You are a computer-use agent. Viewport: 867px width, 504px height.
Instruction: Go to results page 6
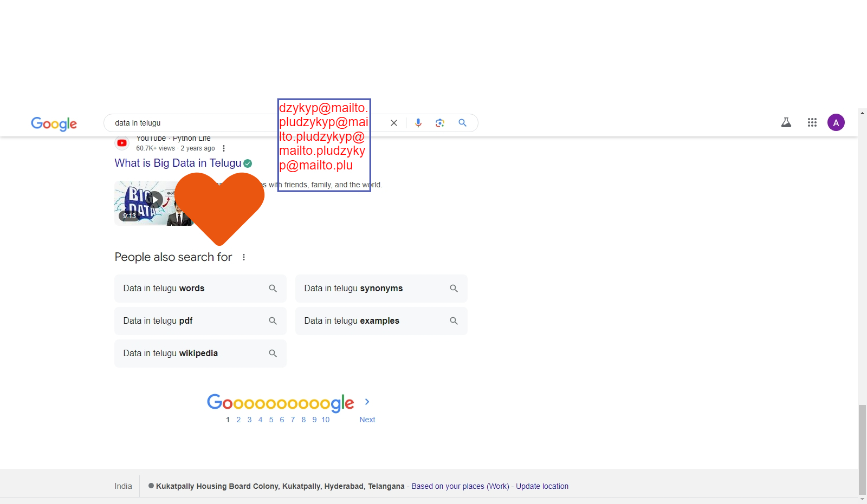[x=282, y=420]
